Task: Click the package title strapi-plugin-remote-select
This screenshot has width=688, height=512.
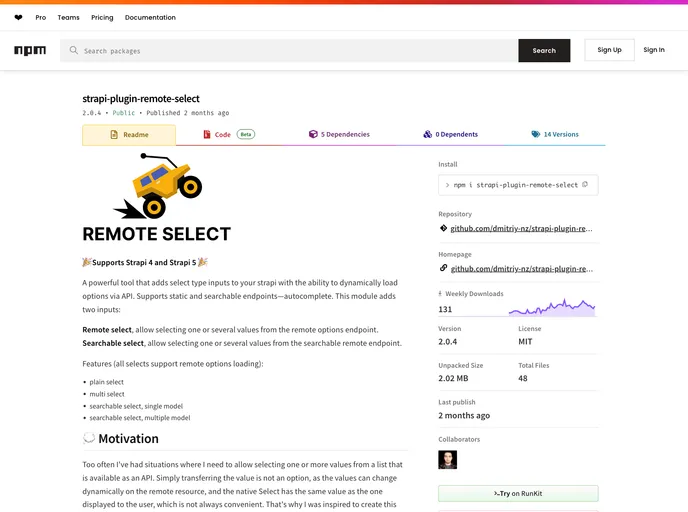Action: (x=141, y=99)
